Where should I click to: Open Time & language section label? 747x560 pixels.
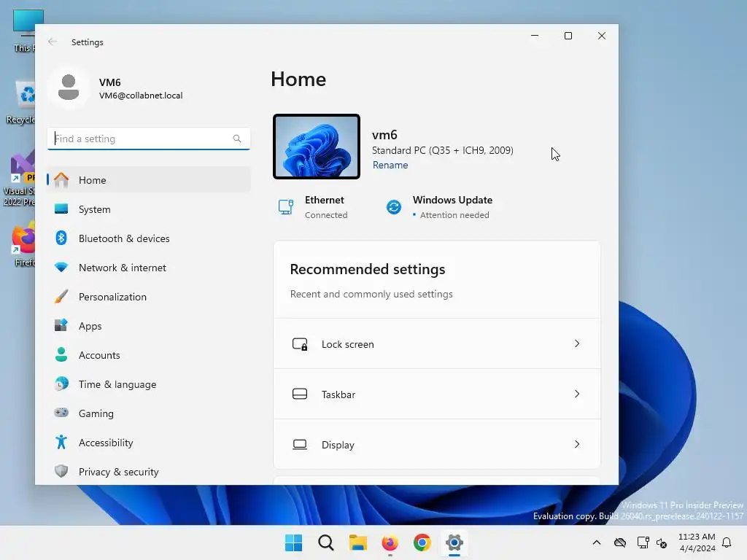(117, 384)
